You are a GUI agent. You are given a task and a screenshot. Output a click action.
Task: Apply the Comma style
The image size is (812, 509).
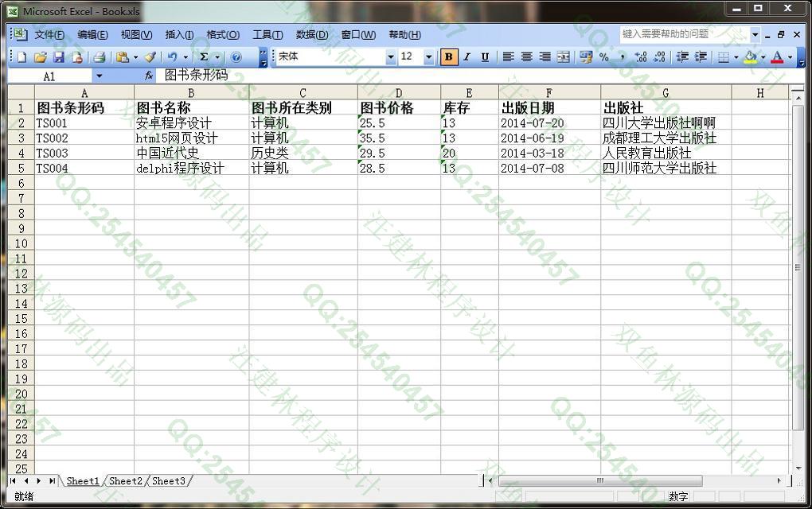click(622, 57)
